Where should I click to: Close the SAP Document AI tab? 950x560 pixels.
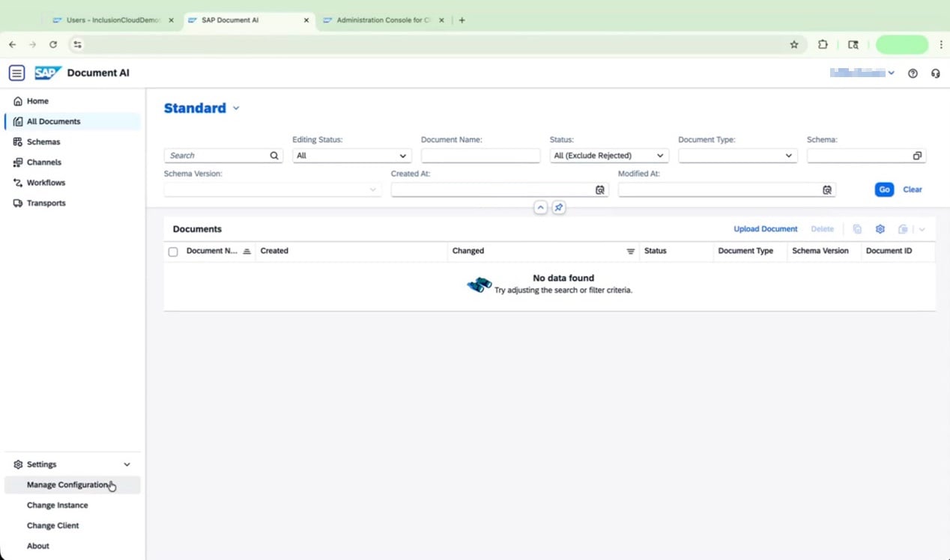306,20
